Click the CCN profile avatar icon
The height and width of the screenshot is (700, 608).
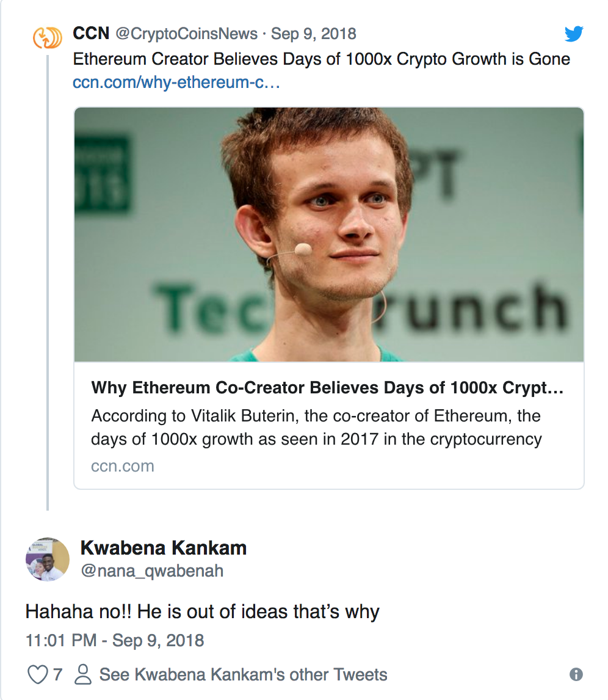(47, 37)
